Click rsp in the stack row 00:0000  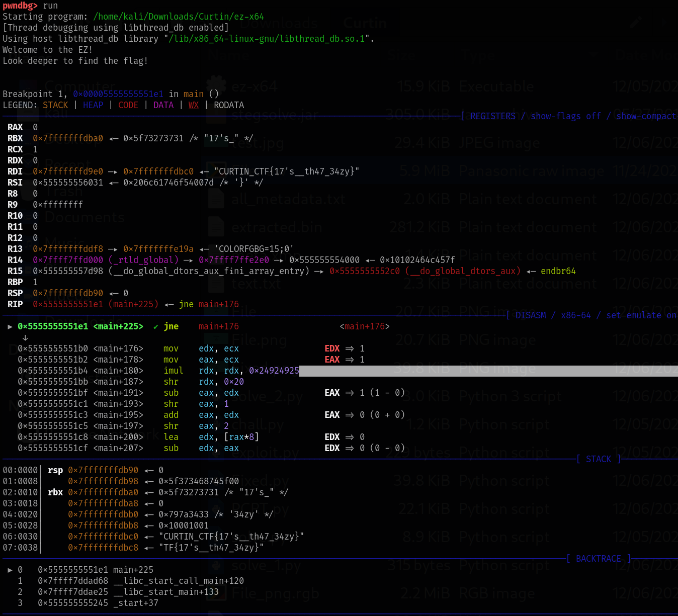(55, 470)
